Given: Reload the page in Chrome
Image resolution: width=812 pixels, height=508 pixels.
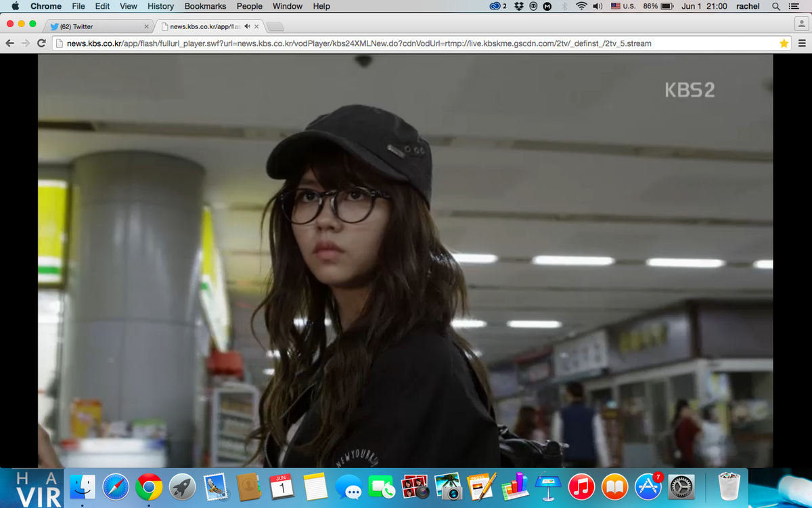Looking at the screenshot, I should [41, 43].
